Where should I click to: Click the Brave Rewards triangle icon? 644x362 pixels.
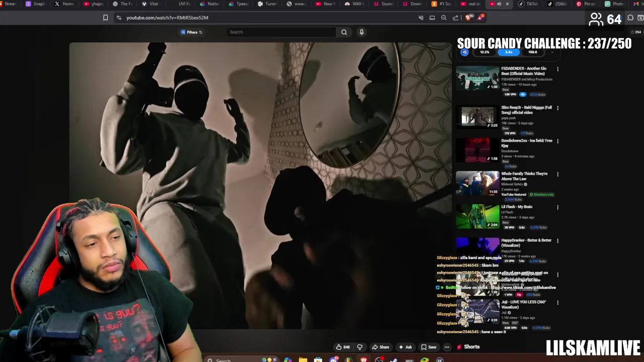[x=480, y=18]
